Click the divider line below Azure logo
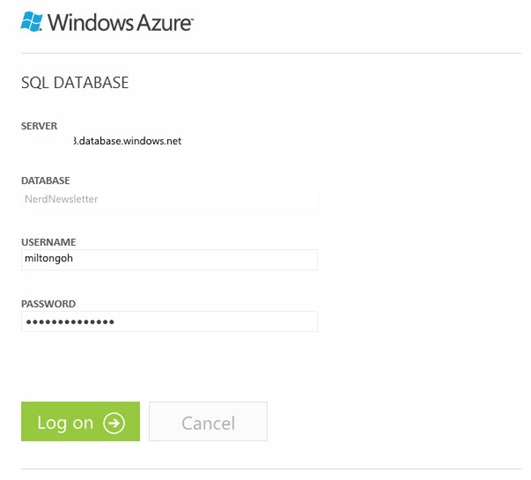The image size is (531, 480). (x=271, y=53)
